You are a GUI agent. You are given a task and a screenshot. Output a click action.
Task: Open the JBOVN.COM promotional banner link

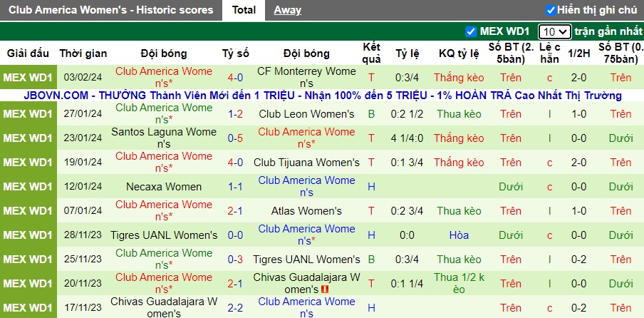pyautogui.click(x=322, y=96)
